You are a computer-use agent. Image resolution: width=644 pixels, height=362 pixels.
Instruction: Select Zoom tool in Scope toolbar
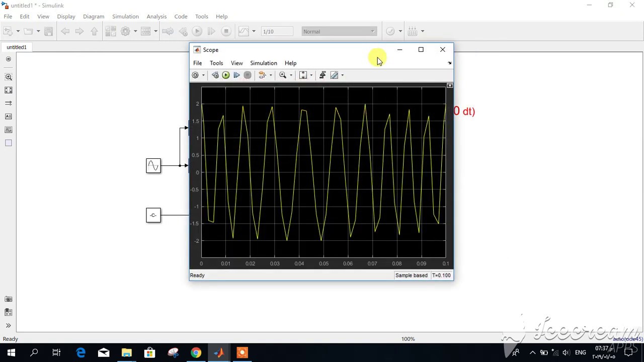(283, 75)
